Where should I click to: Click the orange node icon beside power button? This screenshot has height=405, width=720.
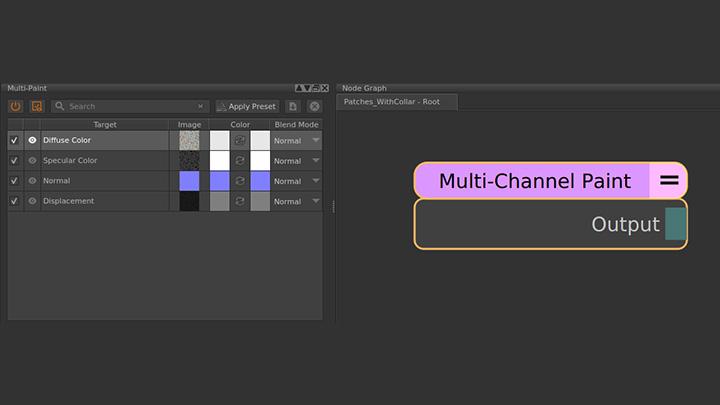point(37,107)
